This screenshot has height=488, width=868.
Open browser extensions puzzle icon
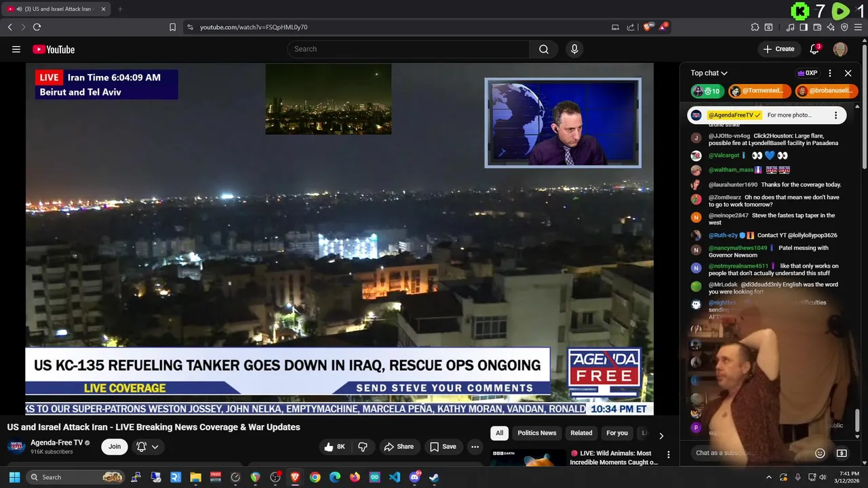[x=755, y=27]
